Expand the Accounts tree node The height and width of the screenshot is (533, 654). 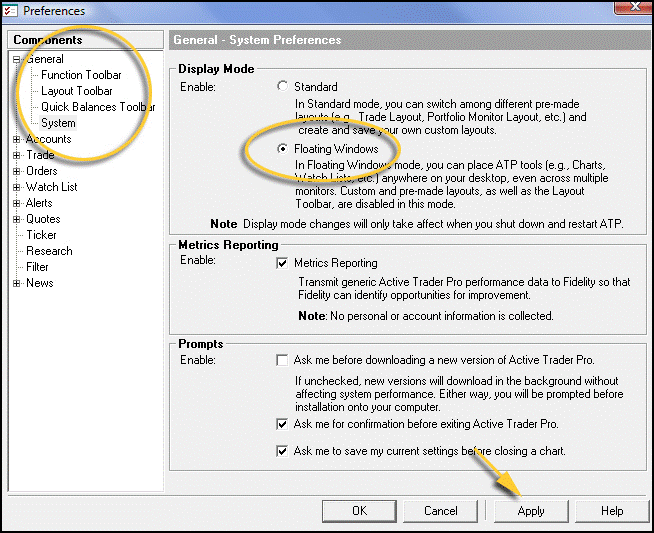[x=17, y=139]
